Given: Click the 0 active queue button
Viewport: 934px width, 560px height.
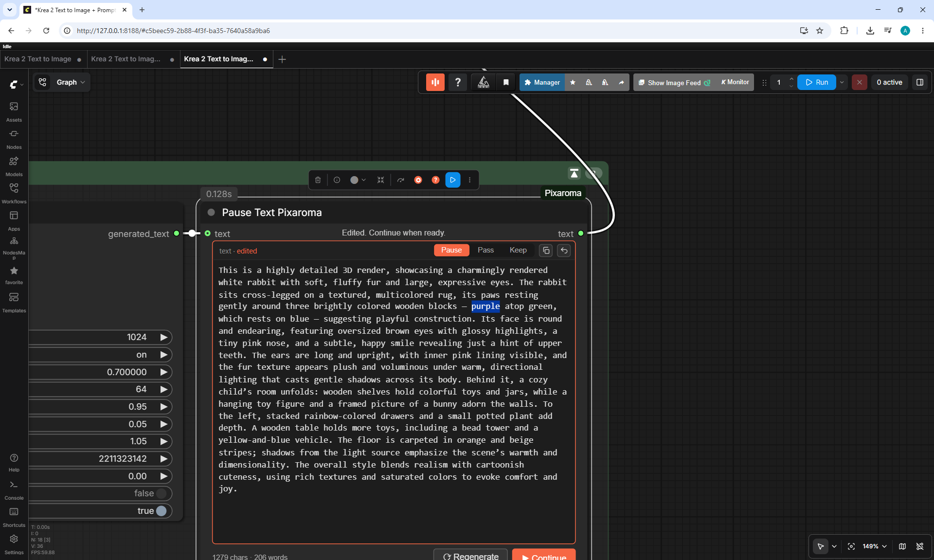Looking at the screenshot, I should click(889, 82).
